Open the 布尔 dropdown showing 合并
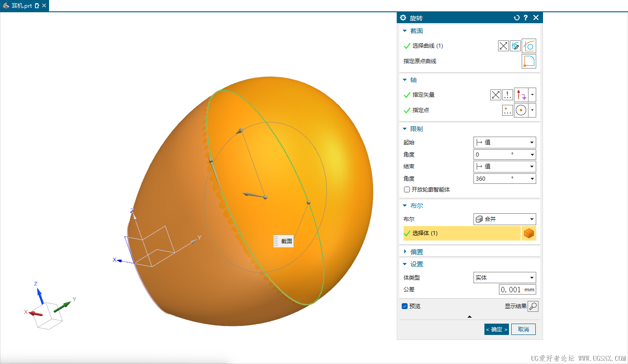Image resolution: width=628 pixels, height=364 pixels. (x=505, y=219)
